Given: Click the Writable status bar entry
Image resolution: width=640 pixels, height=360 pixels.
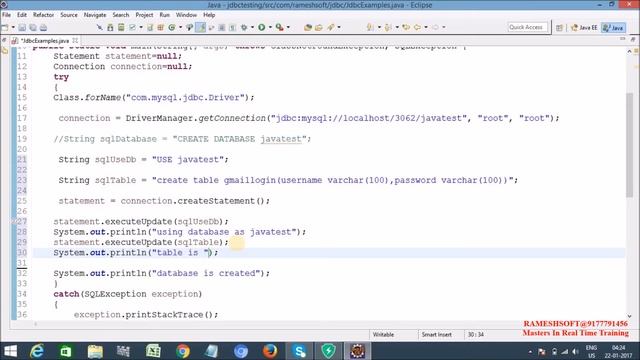Looking at the screenshot, I should coord(383,334).
